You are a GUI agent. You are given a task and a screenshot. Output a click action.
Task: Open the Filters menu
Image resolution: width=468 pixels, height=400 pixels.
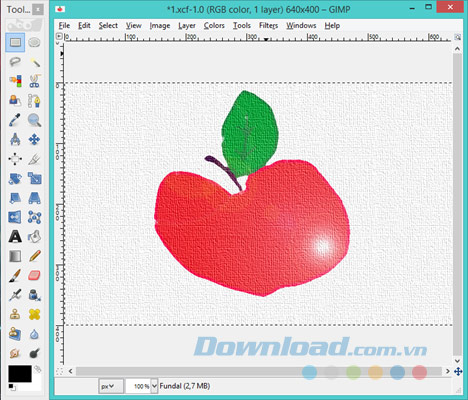pos(268,25)
